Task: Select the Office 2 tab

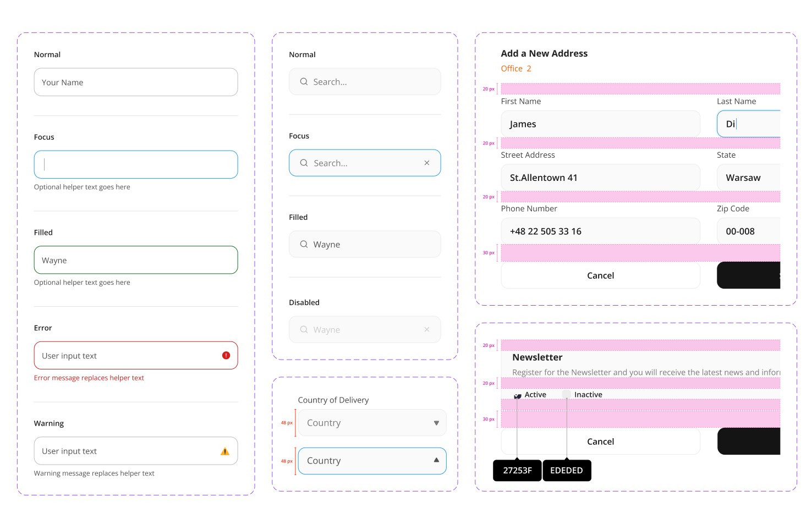Action: 515,68
